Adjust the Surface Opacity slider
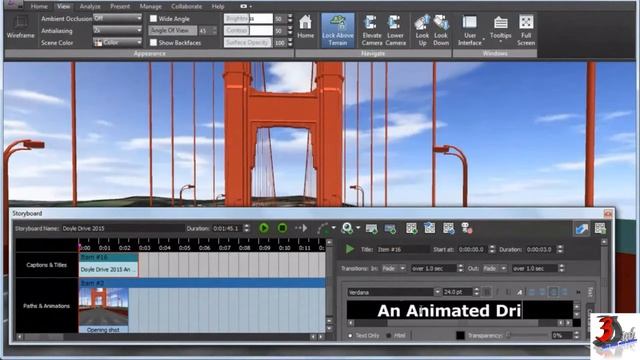 pos(248,42)
